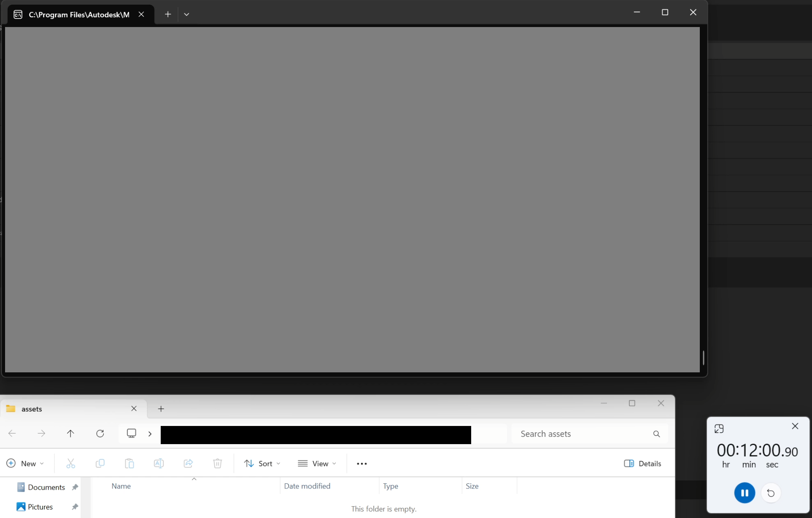Add a new terminal tab
Screen dimensions: 812x518
(x=168, y=14)
